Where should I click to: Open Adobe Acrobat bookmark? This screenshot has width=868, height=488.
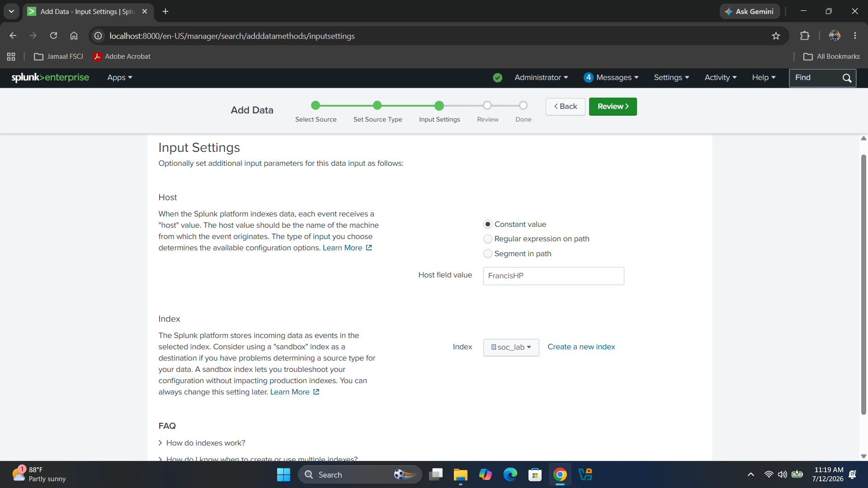coord(122,56)
